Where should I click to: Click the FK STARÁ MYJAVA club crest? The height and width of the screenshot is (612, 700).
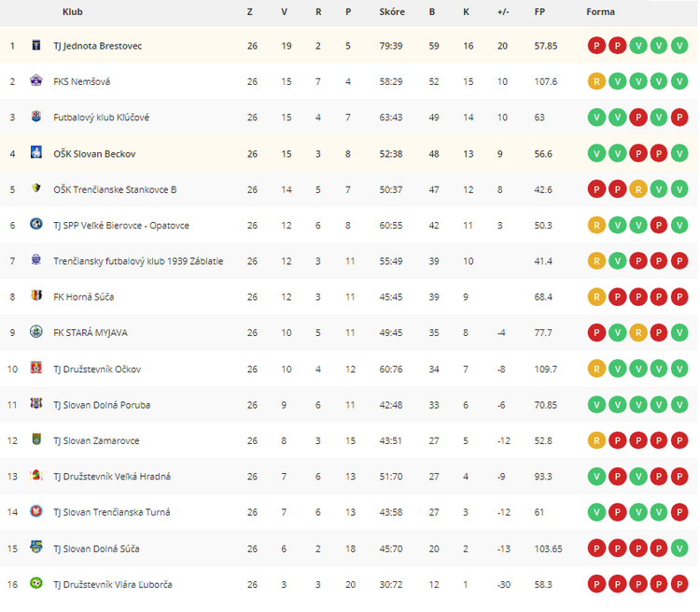36,332
